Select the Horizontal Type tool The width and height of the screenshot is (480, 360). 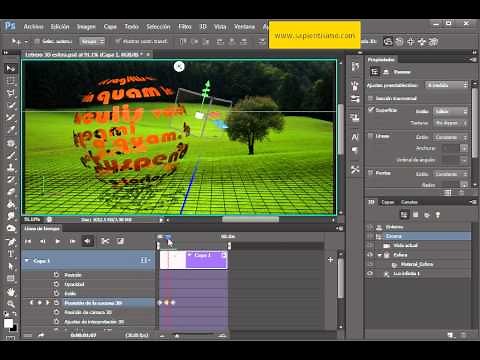(11, 254)
